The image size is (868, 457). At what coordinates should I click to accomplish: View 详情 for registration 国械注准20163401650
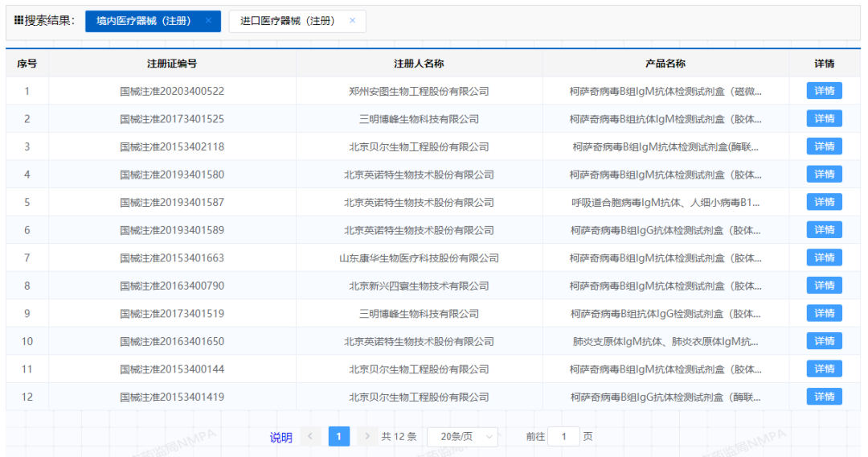coord(824,341)
